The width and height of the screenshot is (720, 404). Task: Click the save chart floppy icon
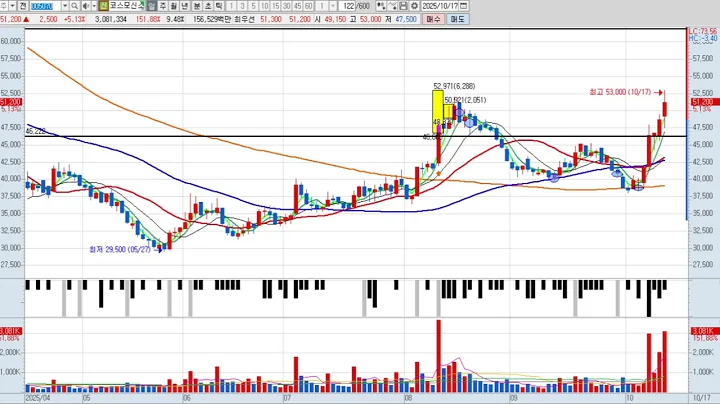click(403, 6)
